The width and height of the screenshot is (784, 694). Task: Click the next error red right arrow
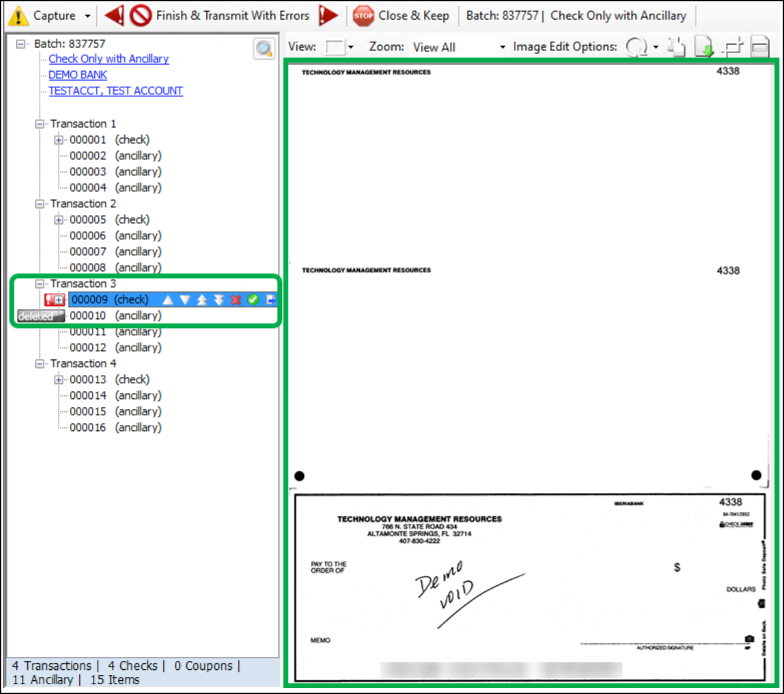[328, 15]
